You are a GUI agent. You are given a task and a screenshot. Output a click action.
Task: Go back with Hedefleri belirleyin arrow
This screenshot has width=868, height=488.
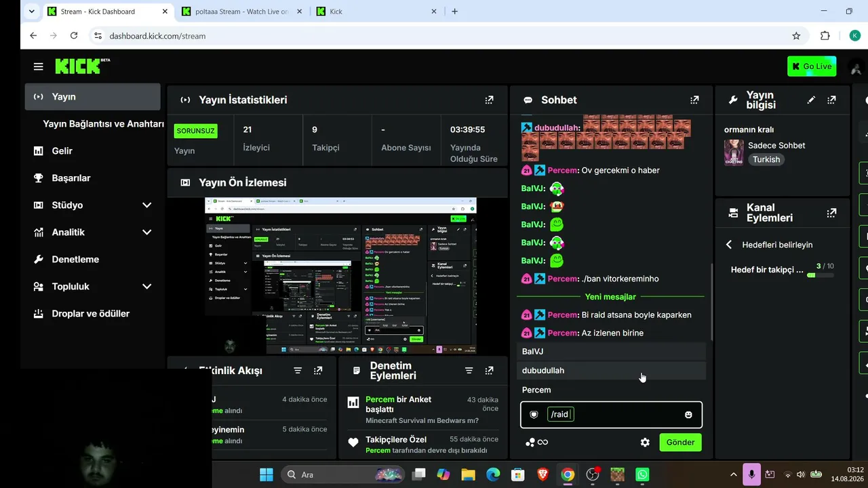click(x=729, y=245)
